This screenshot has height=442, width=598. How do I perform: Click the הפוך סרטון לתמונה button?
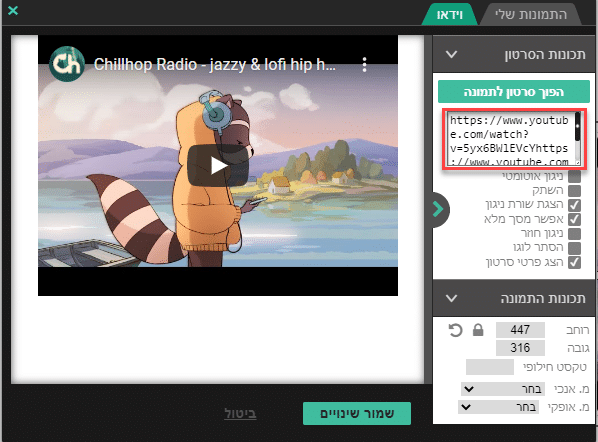coord(514,92)
